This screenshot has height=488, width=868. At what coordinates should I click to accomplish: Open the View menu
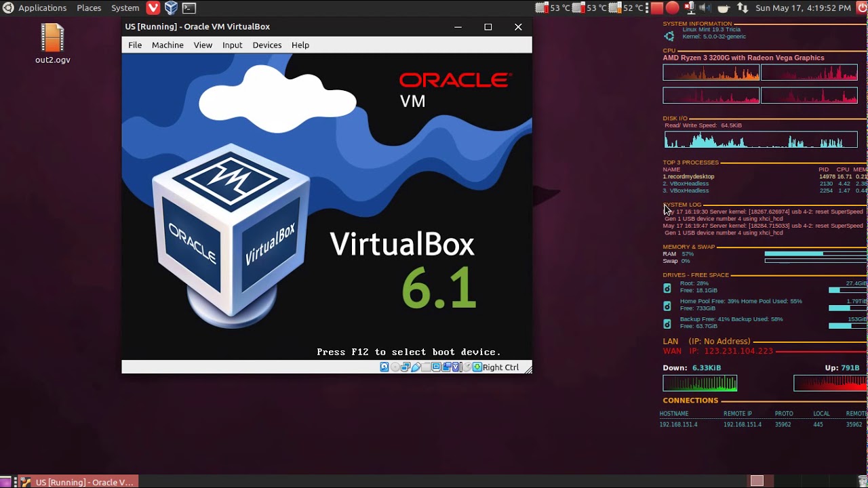[203, 45]
